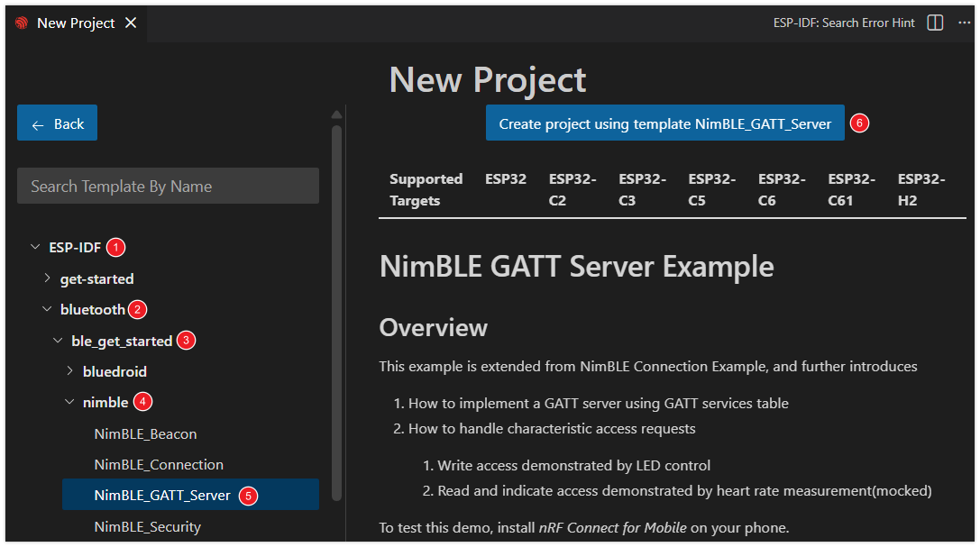This screenshot has width=980, height=547.
Task: Select the NimBLE_Connection template
Action: click(x=159, y=465)
